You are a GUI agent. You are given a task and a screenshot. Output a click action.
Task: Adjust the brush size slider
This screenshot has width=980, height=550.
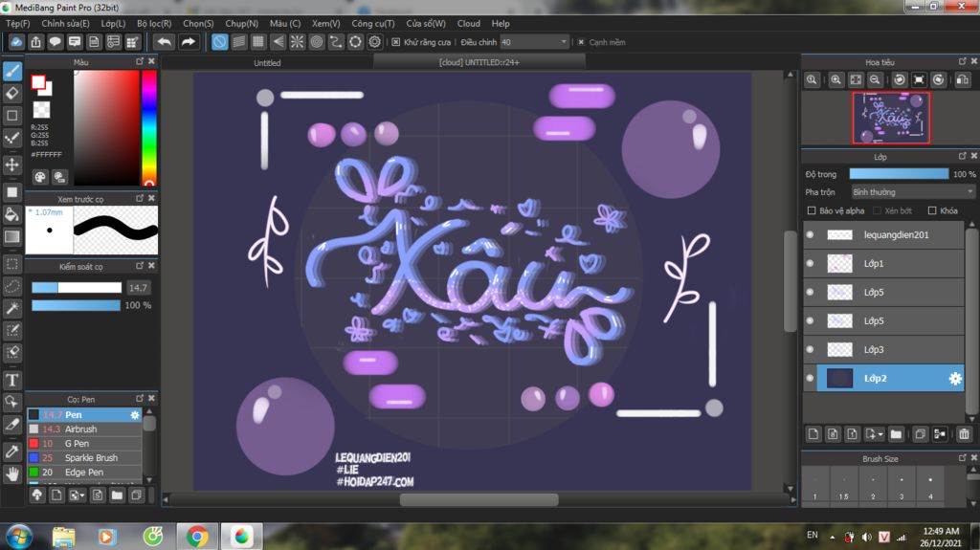[x=77, y=288]
